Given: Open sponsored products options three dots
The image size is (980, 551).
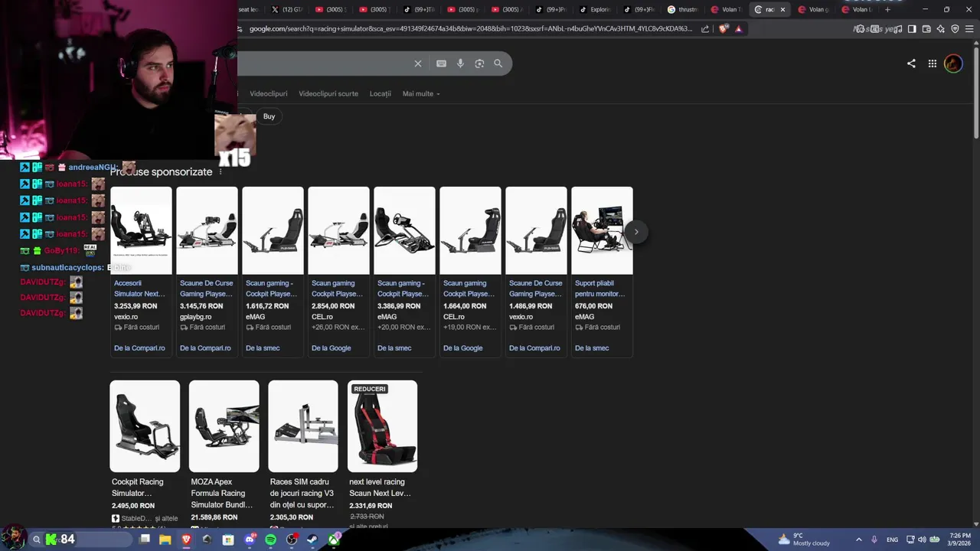Looking at the screenshot, I should point(220,171).
